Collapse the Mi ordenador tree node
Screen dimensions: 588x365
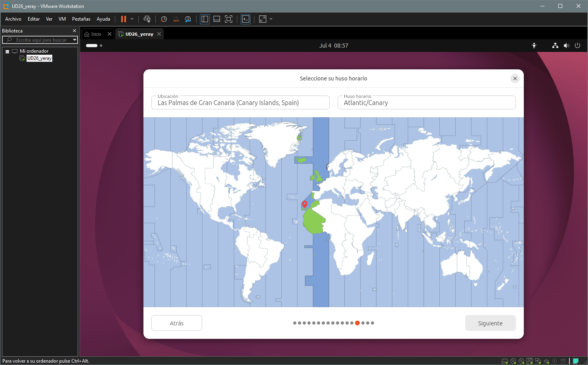[x=7, y=51]
